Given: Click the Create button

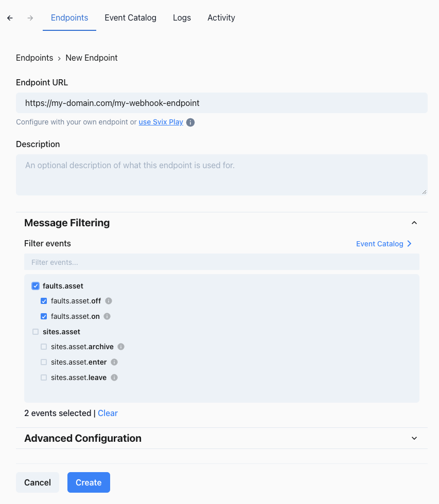Looking at the screenshot, I should [x=89, y=482].
